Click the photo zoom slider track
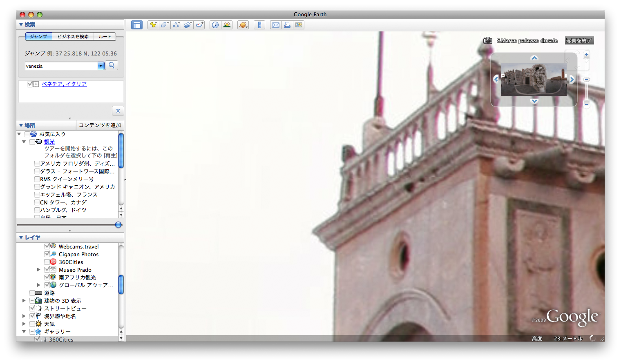The width and height of the screenshot is (621, 364). click(x=587, y=91)
